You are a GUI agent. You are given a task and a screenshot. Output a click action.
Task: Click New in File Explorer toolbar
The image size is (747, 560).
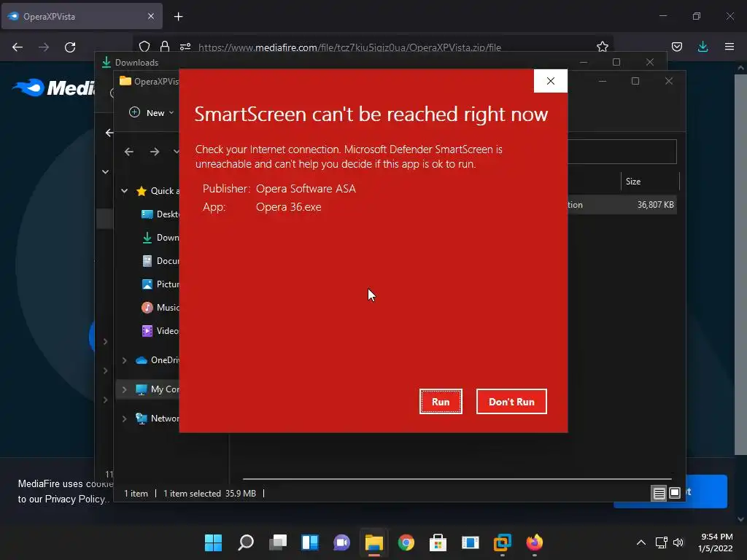[152, 113]
